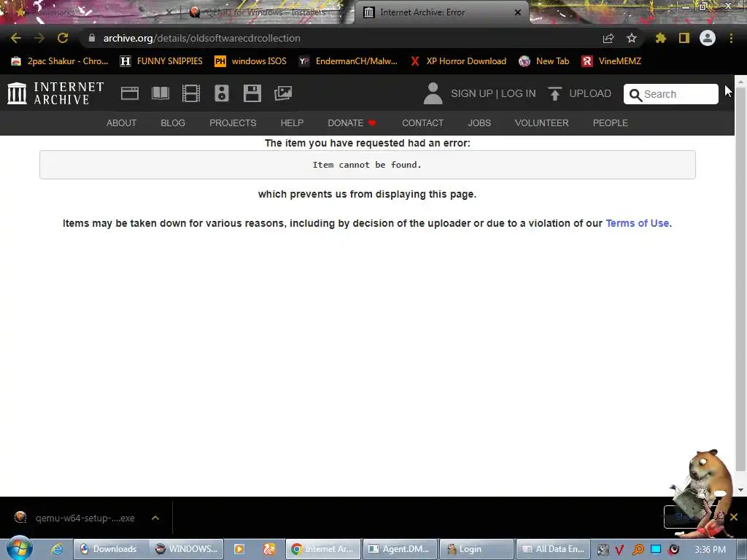Open the VOLUNTEER menu item

pyautogui.click(x=542, y=122)
